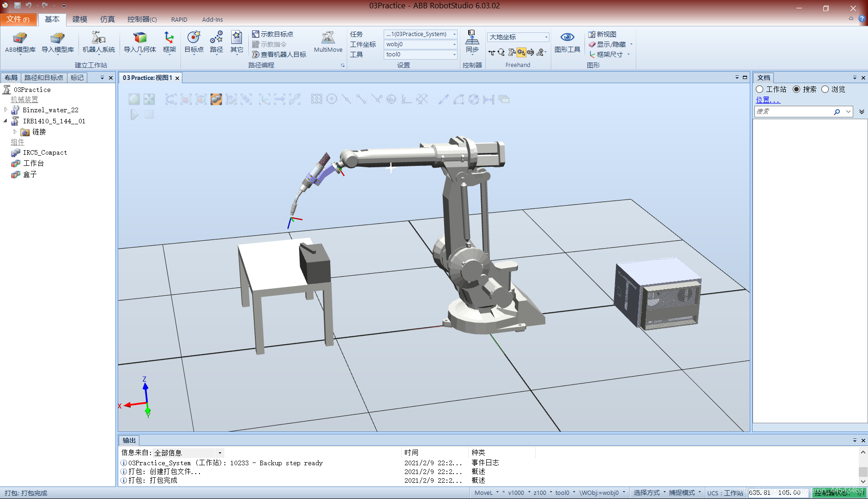The width and height of the screenshot is (868, 499).
Task: Select the 工作站 radio button
Action: pos(759,89)
